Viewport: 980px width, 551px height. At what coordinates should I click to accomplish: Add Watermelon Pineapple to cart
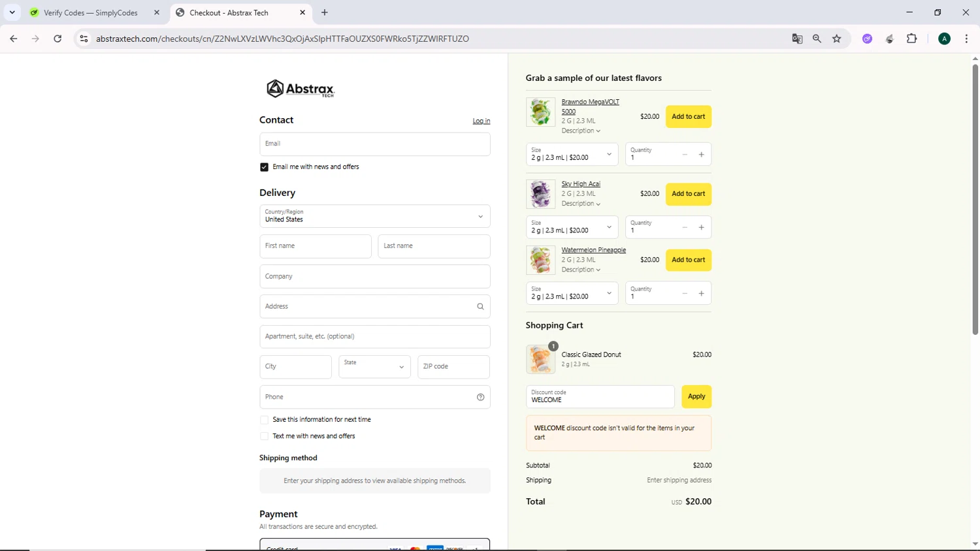click(689, 260)
